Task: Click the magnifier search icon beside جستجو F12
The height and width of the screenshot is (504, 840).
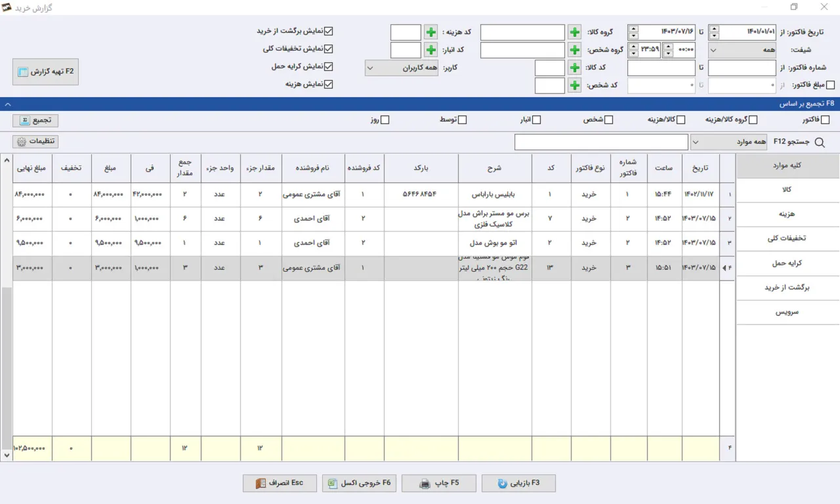Action: [x=819, y=142]
